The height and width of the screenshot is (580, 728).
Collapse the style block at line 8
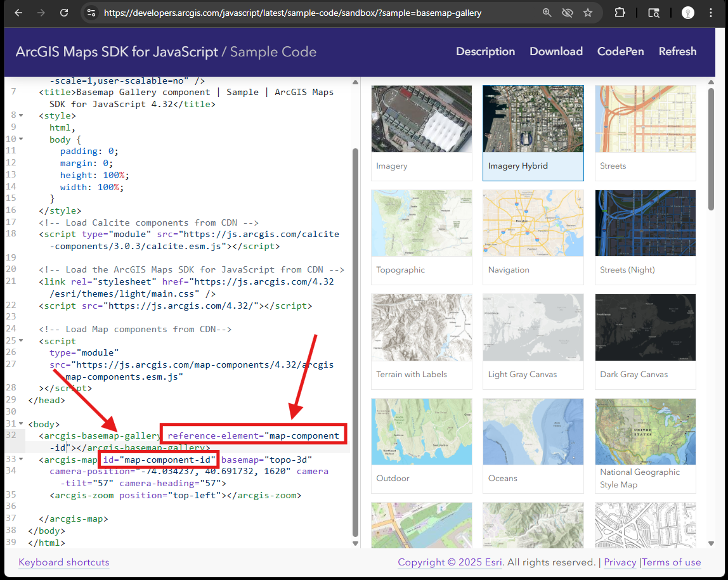coord(22,115)
